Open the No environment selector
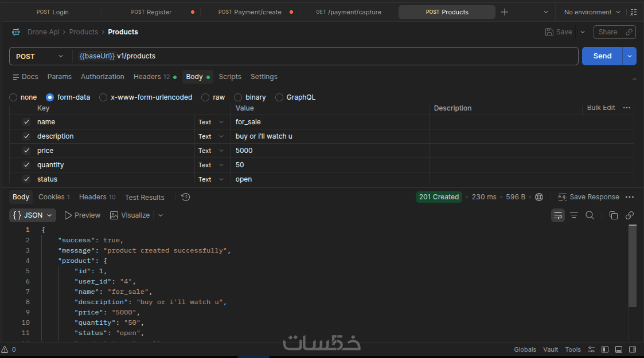The width and height of the screenshot is (644, 358). click(x=592, y=12)
